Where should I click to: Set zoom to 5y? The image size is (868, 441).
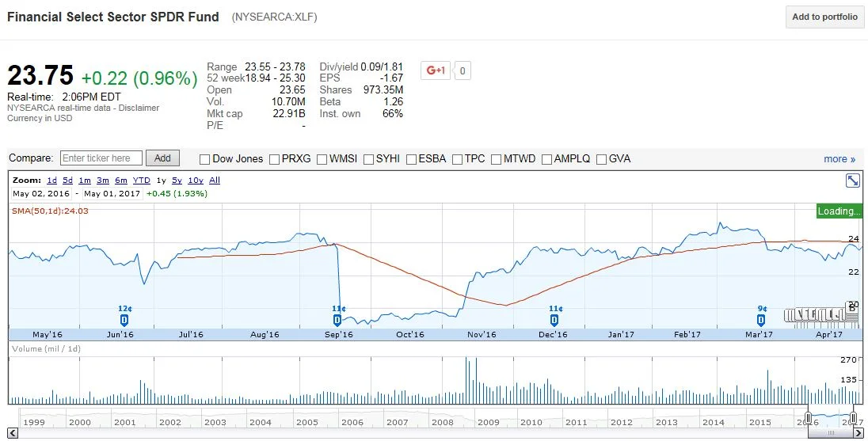(177, 181)
